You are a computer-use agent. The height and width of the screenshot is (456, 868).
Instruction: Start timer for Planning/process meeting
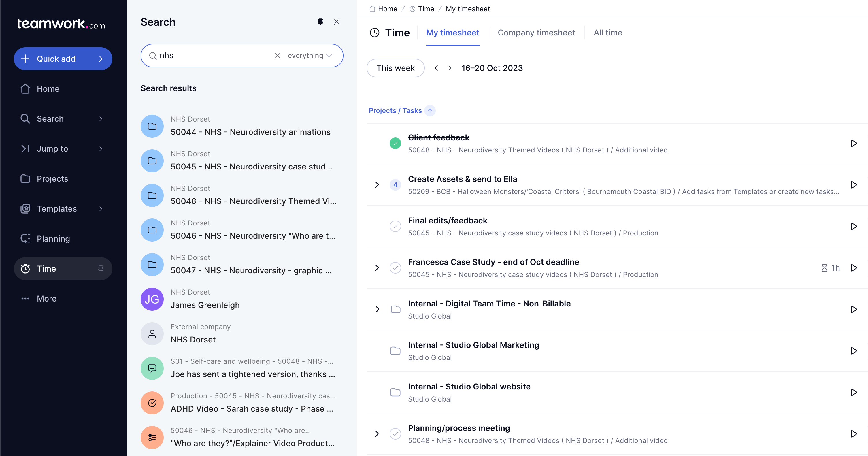[x=854, y=434]
